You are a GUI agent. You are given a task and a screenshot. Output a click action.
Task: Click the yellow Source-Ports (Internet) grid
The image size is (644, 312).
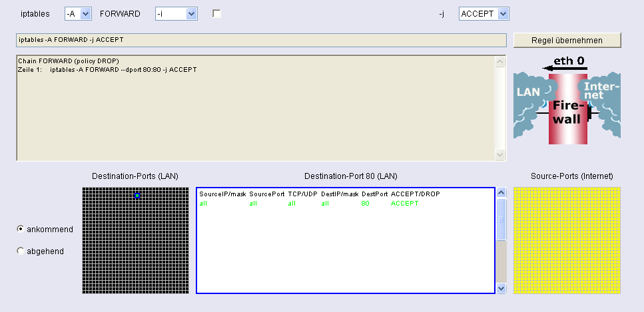tap(567, 241)
